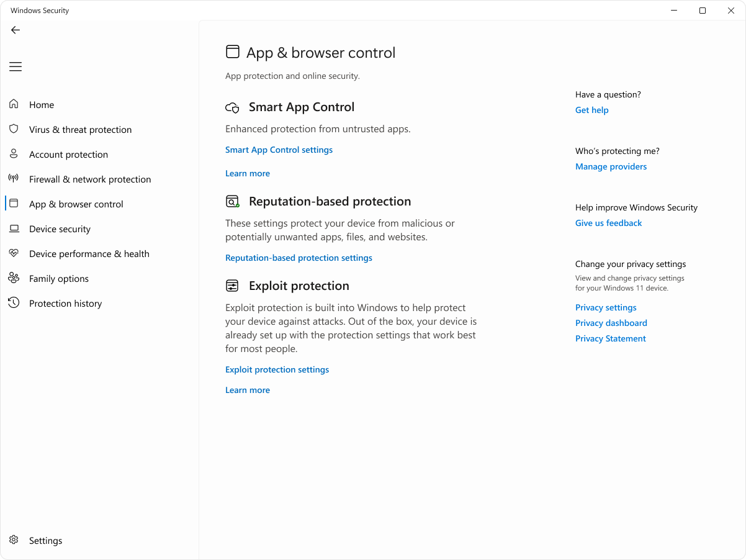Click the App & browser control icon
This screenshot has width=746, height=560.
pos(13,204)
